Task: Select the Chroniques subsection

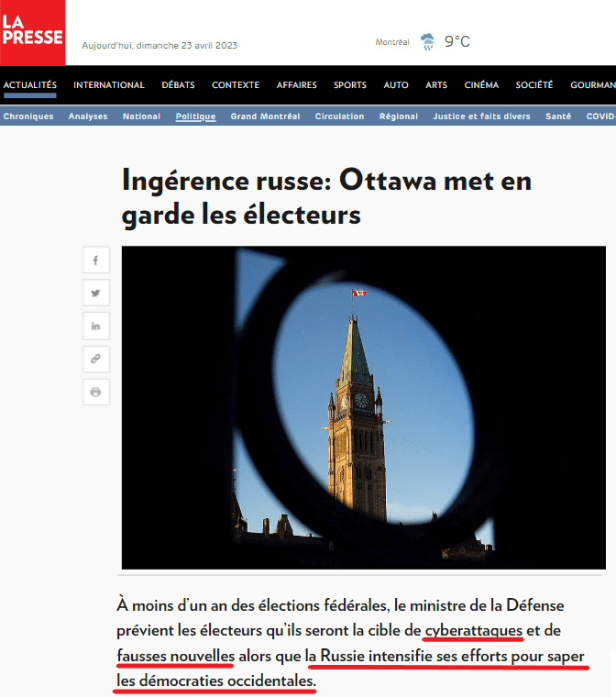Action: [28, 116]
